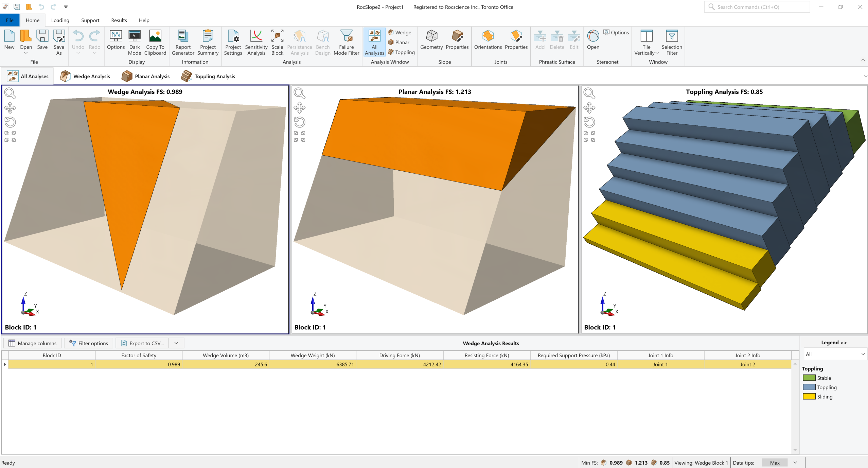This screenshot has width=868, height=468.
Task: Open display Options in ribbon
Action: 116,40
